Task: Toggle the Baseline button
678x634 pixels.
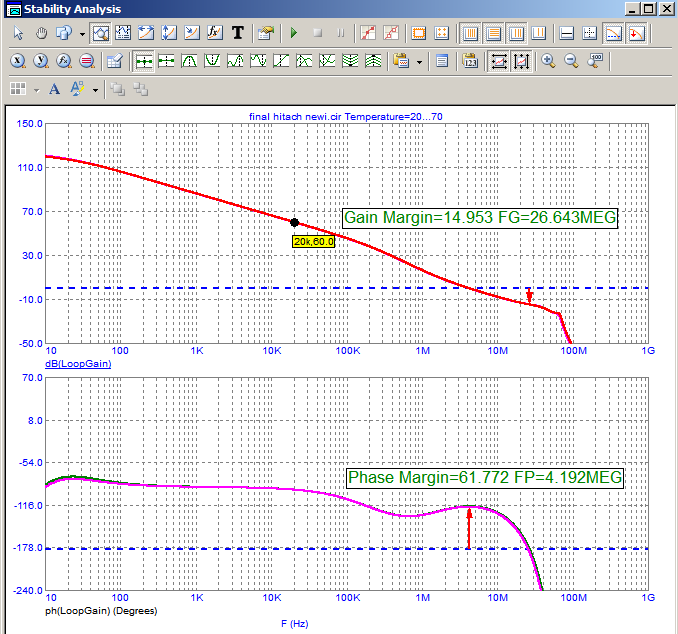Action: [x=566, y=33]
